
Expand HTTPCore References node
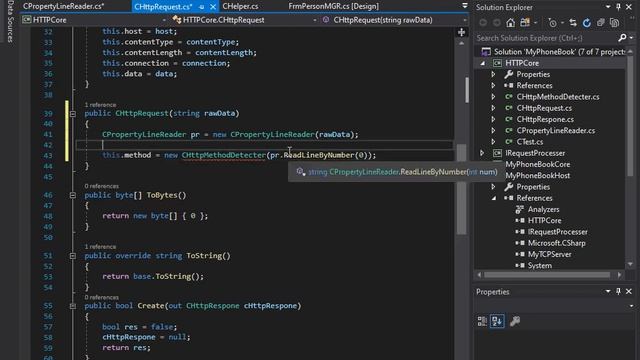(x=493, y=86)
